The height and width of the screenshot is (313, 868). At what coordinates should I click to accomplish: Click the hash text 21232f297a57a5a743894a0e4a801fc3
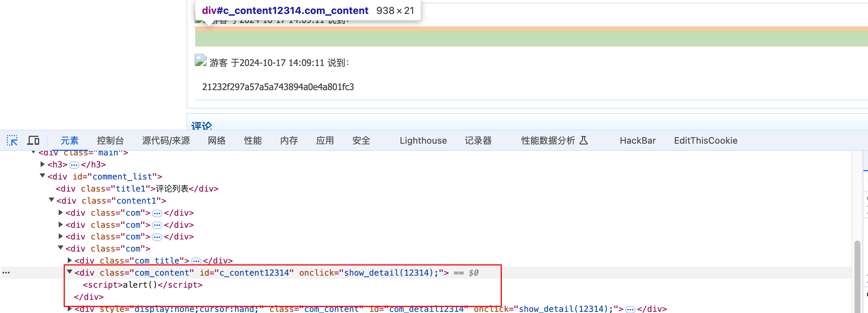pyautogui.click(x=278, y=87)
